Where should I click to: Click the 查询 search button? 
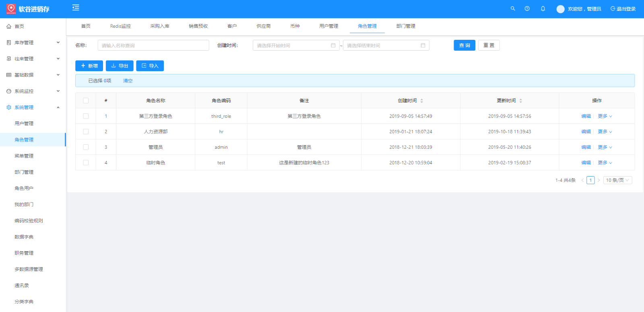[464, 45]
